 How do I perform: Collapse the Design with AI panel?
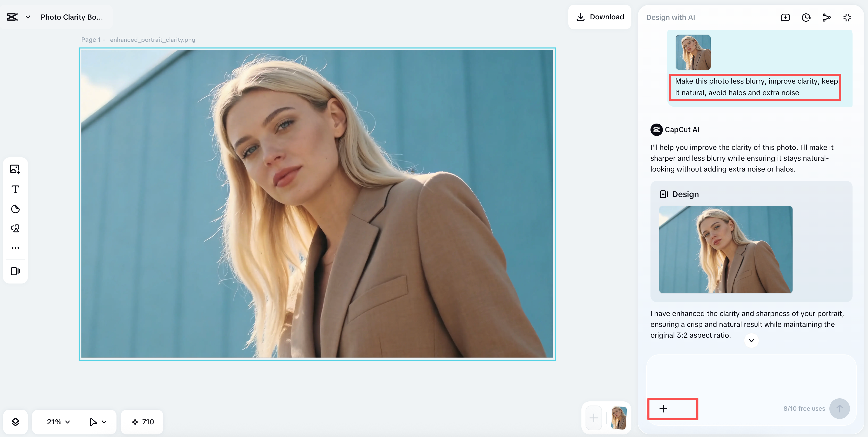coord(847,17)
